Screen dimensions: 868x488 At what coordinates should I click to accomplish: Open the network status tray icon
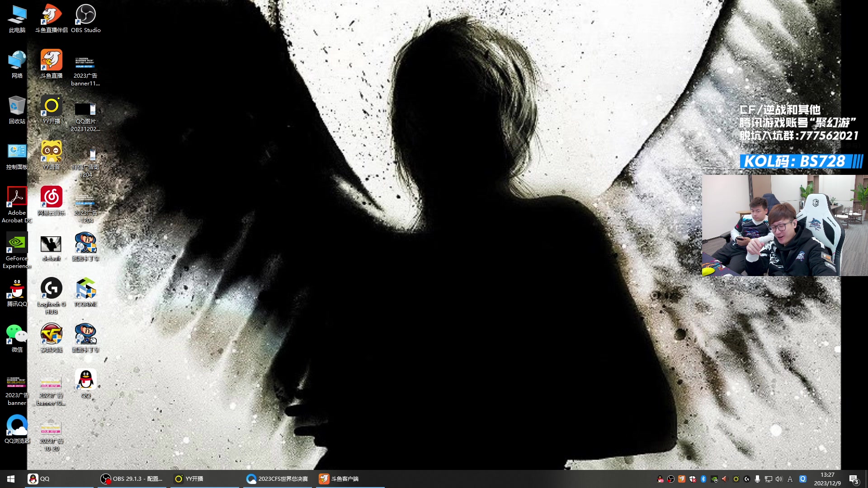(x=768, y=479)
